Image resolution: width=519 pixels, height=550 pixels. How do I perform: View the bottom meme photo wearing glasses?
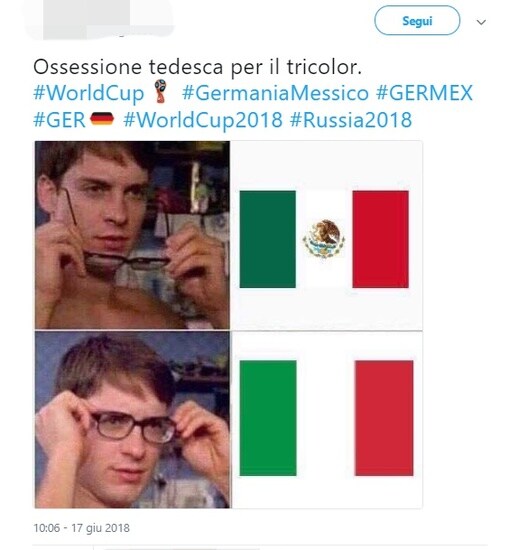pyautogui.click(x=133, y=420)
